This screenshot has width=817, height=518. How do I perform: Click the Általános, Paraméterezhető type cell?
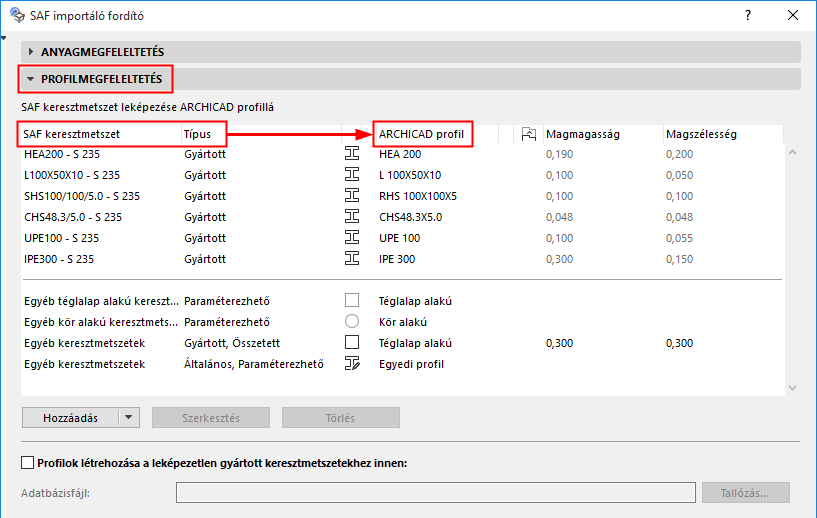click(x=254, y=364)
